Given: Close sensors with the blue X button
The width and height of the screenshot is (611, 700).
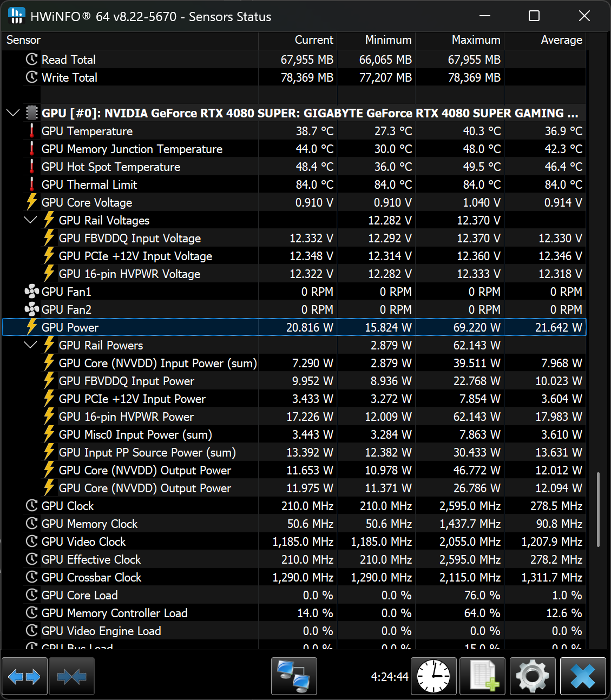Looking at the screenshot, I should point(583,676).
